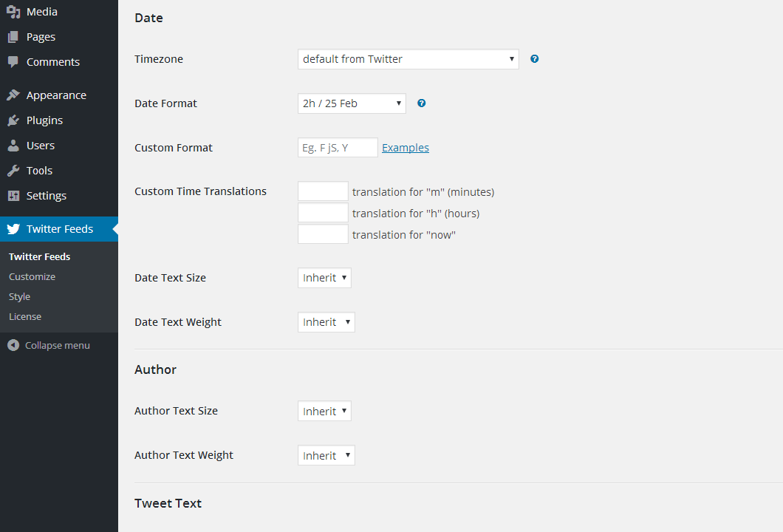
Task: Open the Customize submenu item
Action: pos(33,276)
